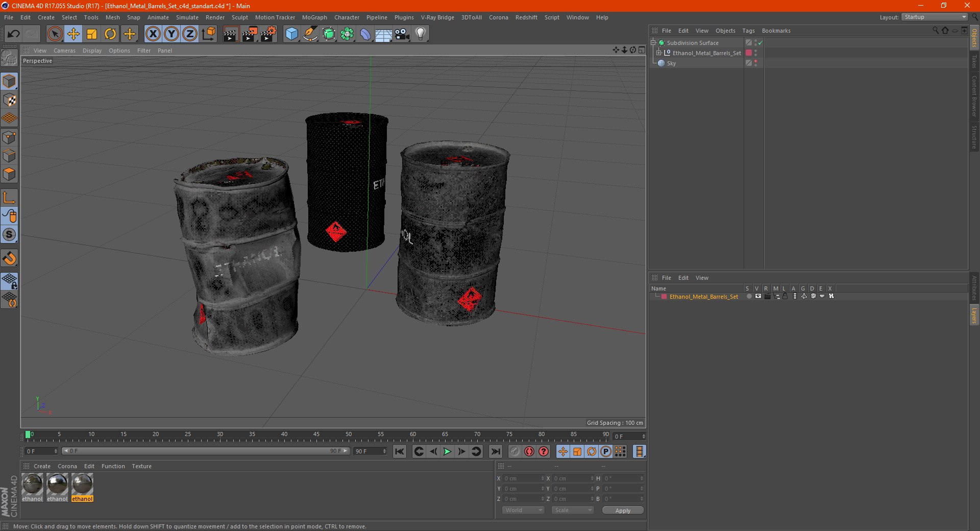The image size is (980, 531).
Task: Open the World coordinate system dropdown
Action: (x=523, y=510)
